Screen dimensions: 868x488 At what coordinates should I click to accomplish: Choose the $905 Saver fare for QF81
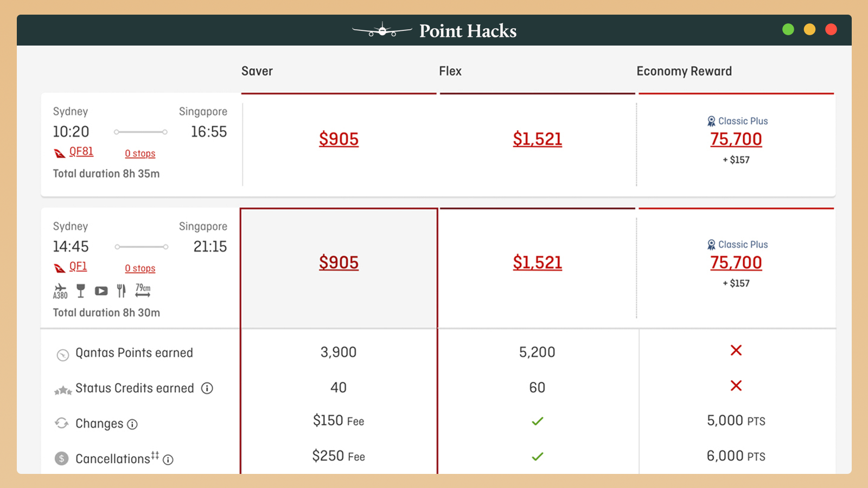339,139
